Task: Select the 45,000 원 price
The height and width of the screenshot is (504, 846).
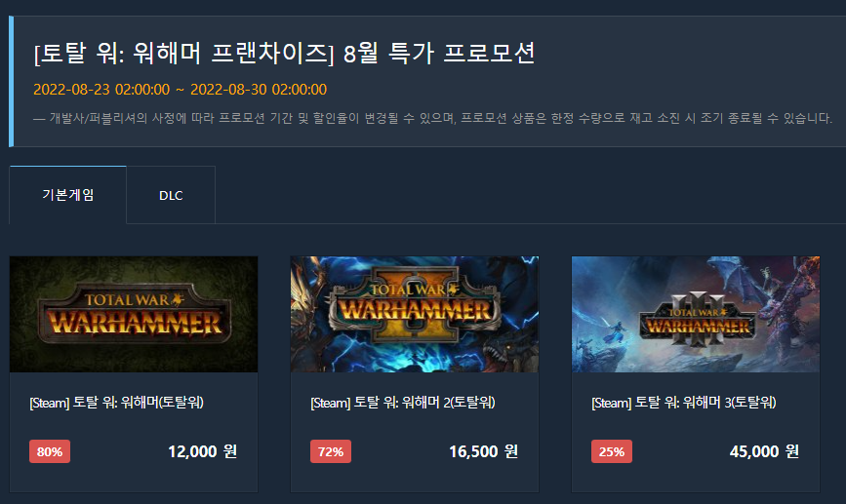Action: (764, 451)
